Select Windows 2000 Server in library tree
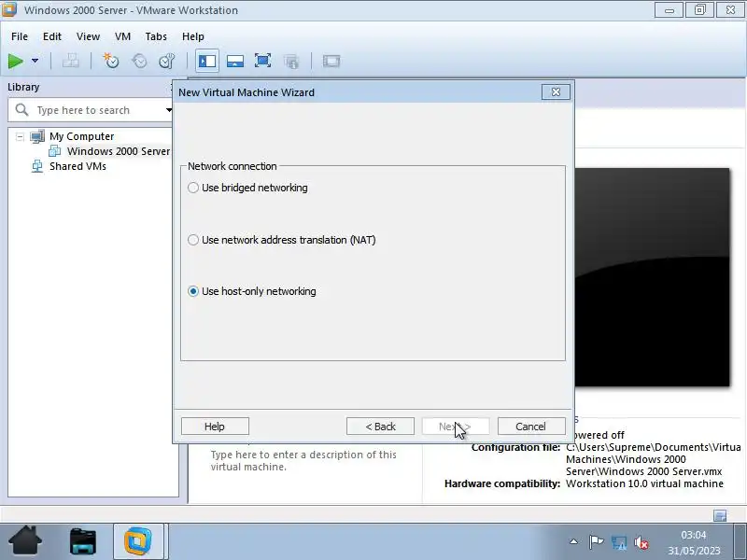Image resolution: width=747 pixels, height=560 pixels. (x=119, y=151)
